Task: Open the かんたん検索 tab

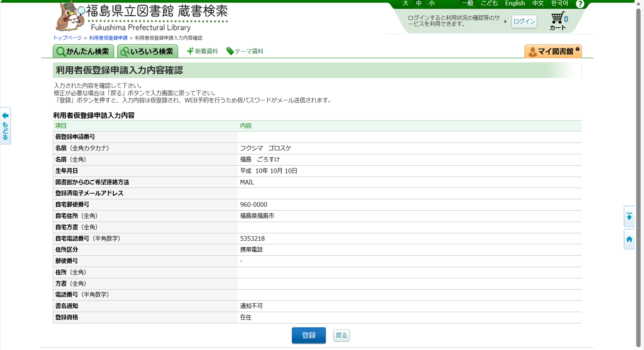Action: click(x=83, y=51)
